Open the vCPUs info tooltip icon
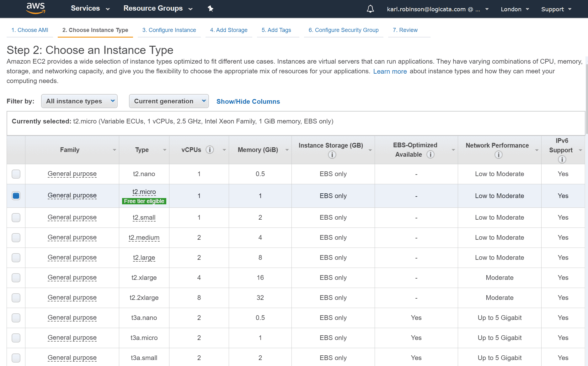 pyautogui.click(x=210, y=150)
